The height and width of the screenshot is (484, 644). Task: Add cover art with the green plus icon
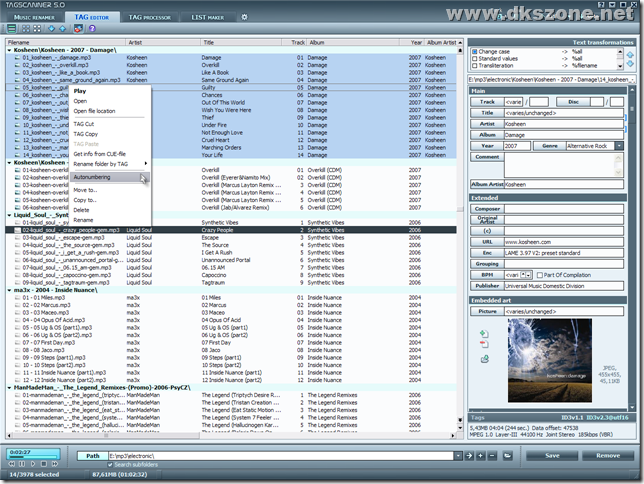pyautogui.click(x=484, y=334)
